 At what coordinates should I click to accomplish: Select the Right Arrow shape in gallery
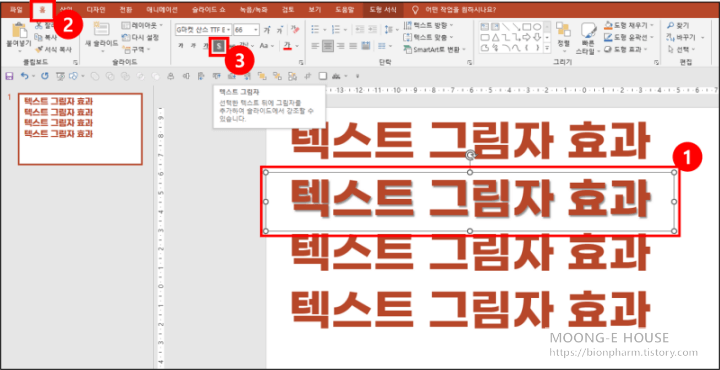click(x=526, y=37)
